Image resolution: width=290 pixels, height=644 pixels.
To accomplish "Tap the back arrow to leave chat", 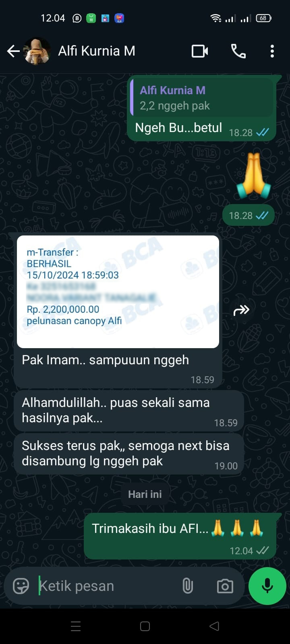I will point(13,51).
